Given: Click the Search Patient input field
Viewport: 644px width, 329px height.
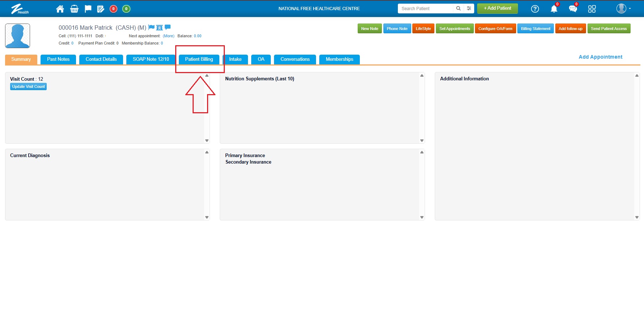Looking at the screenshot, I should (425, 8).
